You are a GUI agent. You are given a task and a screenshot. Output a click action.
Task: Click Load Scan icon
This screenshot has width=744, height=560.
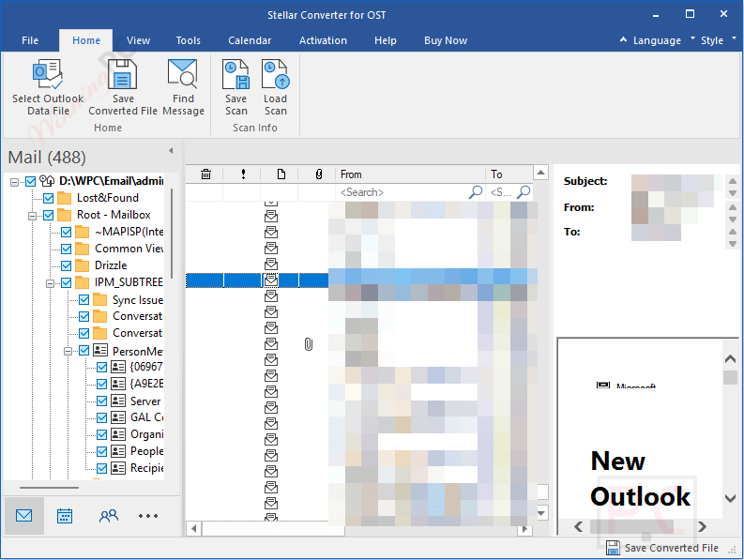pyautogui.click(x=276, y=74)
